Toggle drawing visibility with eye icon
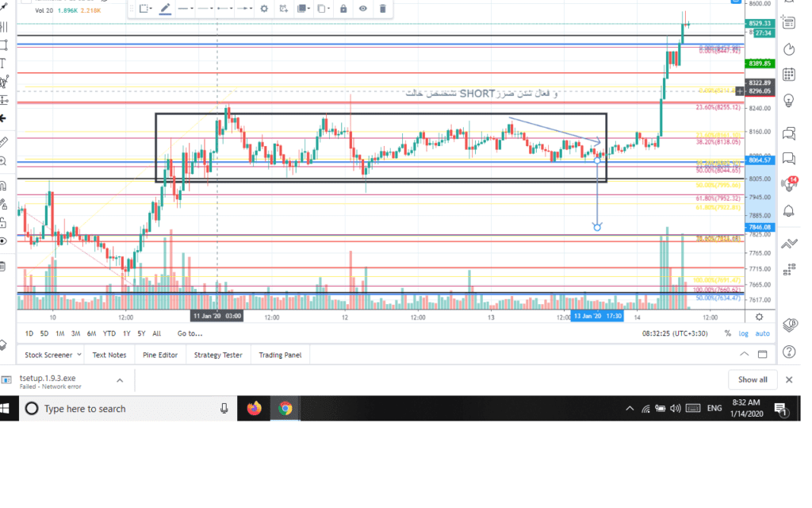The image size is (812, 508). click(363, 9)
